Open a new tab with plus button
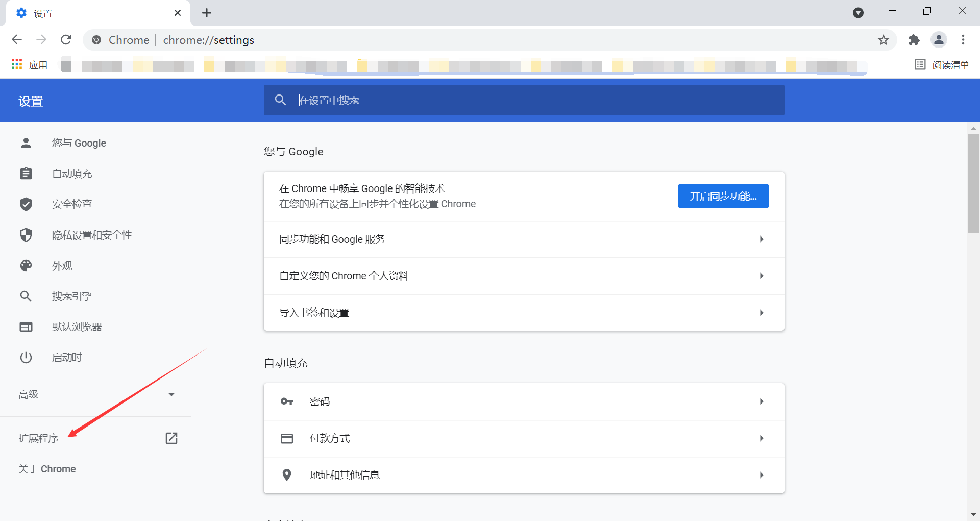This screenshot has height=521, width=980. coord(207,13)
